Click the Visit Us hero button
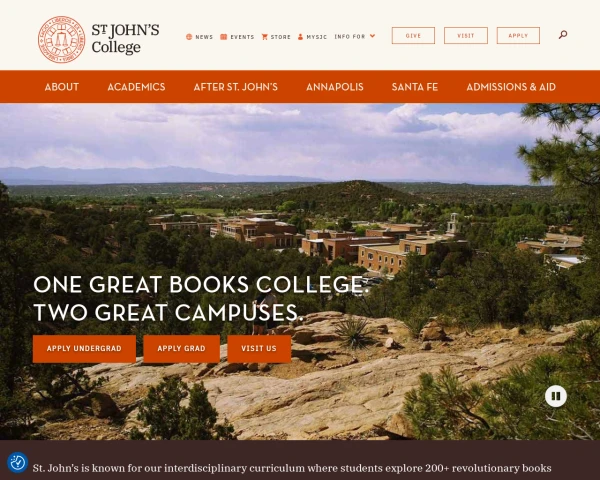 (x=259, y=349)
